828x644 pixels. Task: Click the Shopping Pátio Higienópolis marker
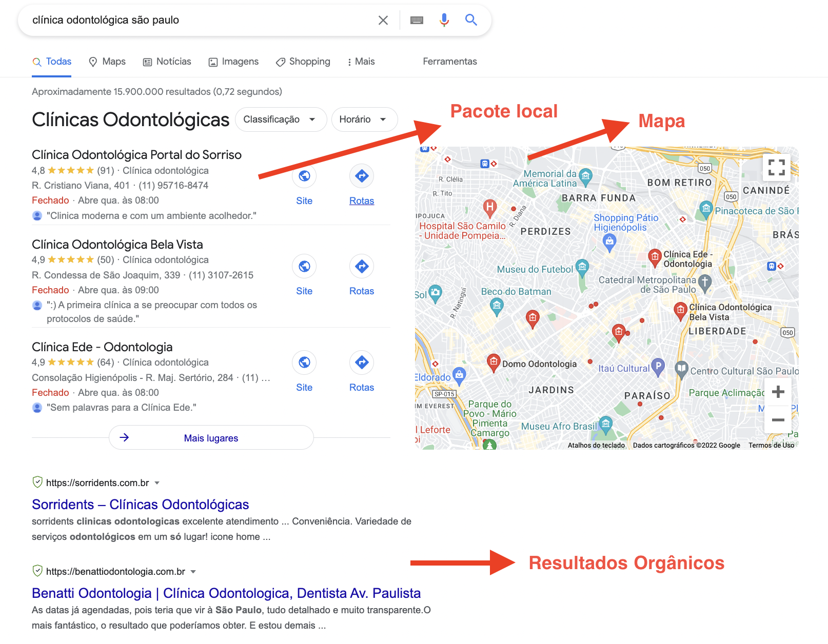609,242
